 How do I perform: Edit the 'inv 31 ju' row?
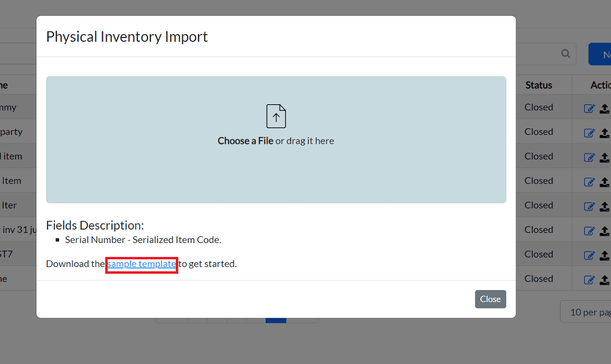[589, 230]
